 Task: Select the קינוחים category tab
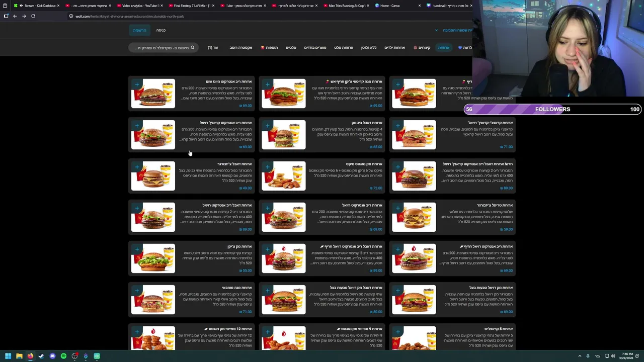click(422, 48)
